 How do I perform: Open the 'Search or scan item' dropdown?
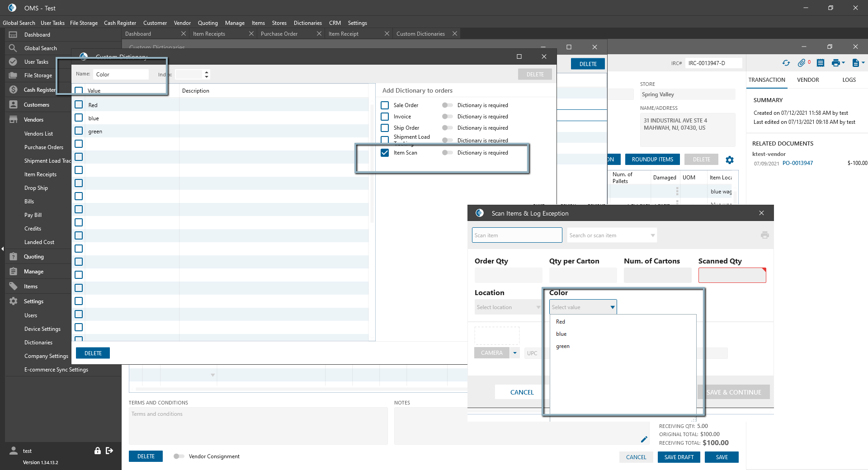[x=652, y=235]
